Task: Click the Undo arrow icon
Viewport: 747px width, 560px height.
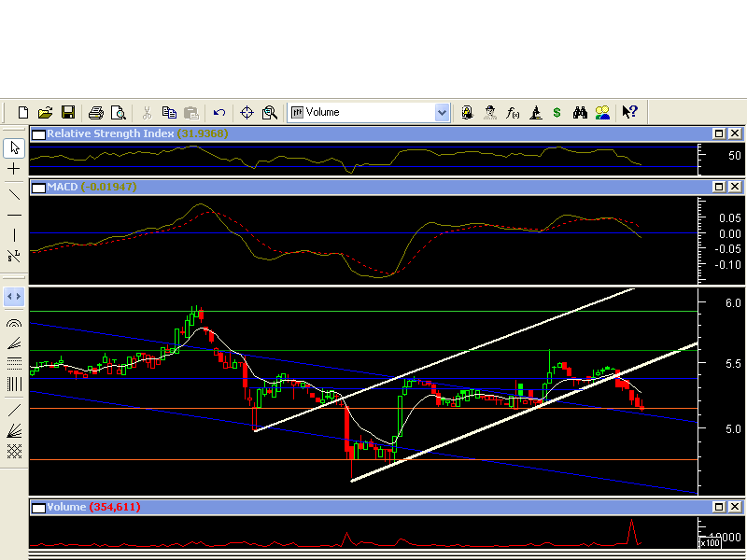Action: [219, 112]
